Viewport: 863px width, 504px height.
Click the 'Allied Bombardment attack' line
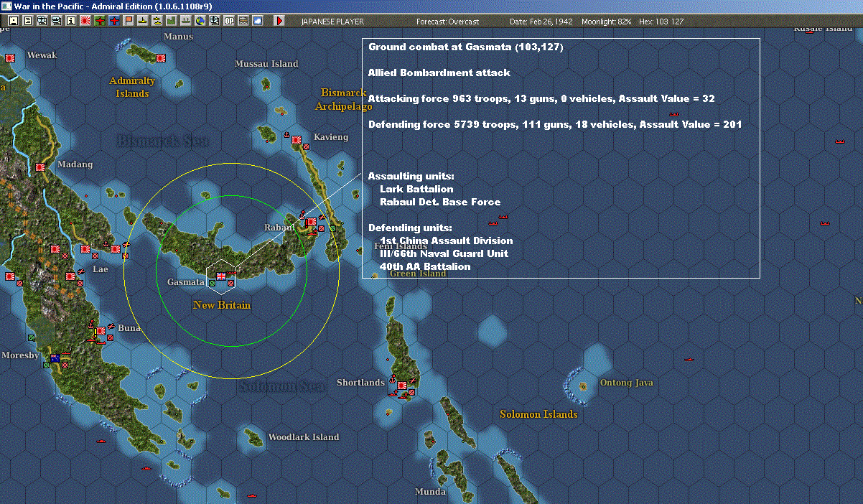[x=439, y=73]
